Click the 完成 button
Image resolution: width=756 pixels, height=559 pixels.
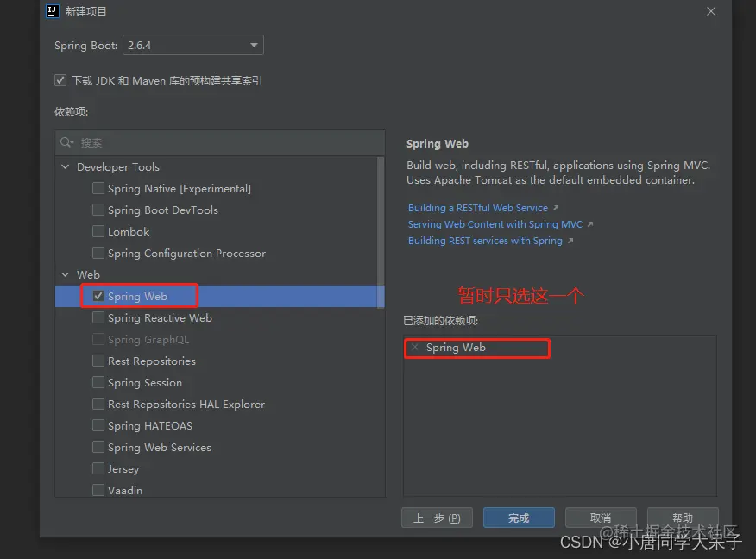click(x=519, y=518)
